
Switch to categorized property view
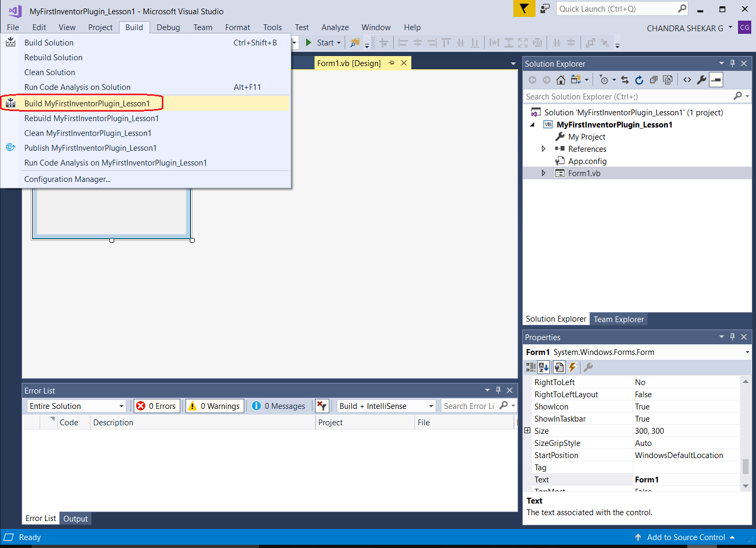coord(531,367)
